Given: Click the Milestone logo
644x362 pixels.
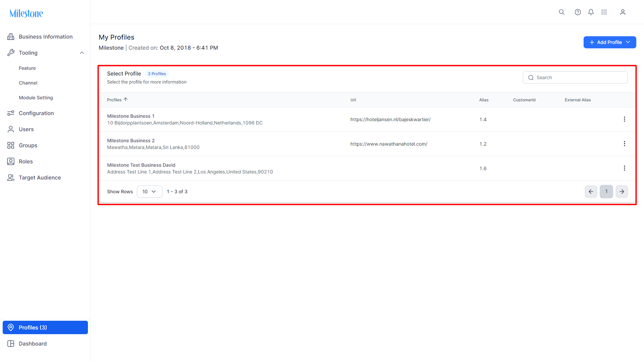Looking at the screenshot, I should 26,13.
